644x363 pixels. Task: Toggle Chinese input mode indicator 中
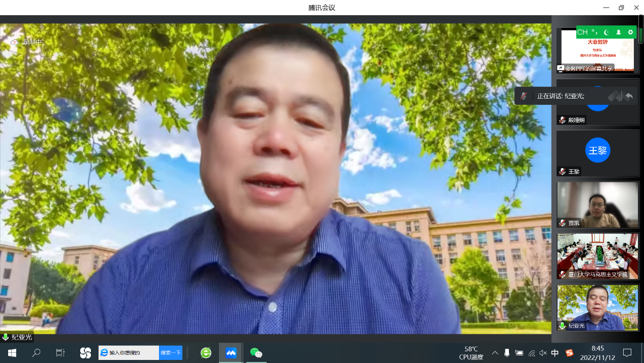[x=555, y=353]
